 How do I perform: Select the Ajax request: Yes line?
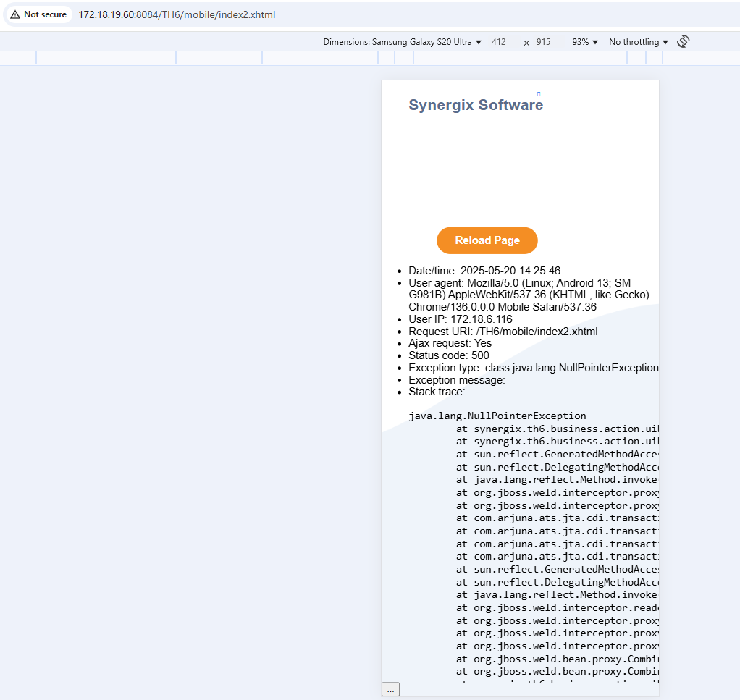(x=450, y=343)
